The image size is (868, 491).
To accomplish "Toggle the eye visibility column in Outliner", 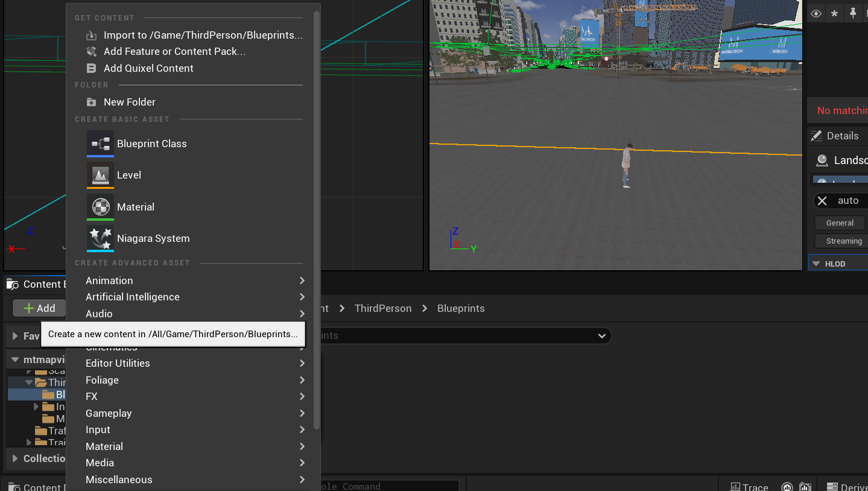I will point(816,13).
